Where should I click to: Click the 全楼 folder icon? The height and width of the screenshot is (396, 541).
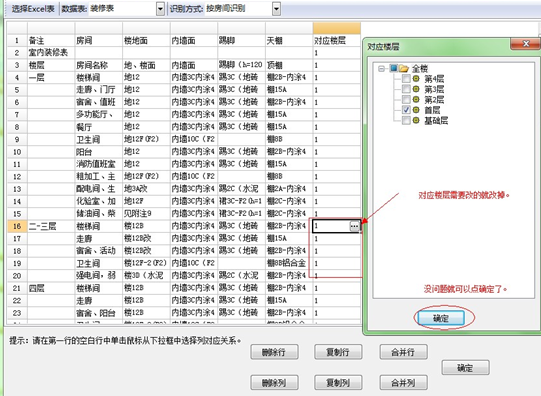[404, 68]
